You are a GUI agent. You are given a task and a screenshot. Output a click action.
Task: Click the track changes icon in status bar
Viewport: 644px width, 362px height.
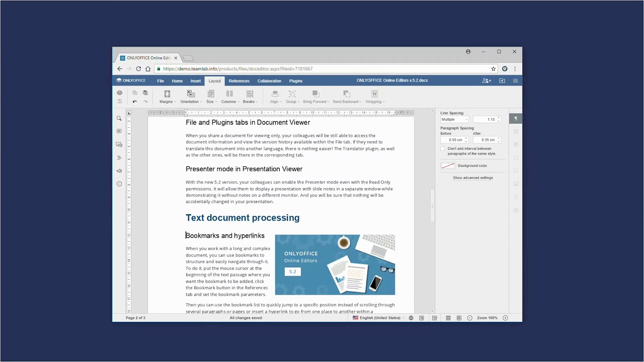click(435, 318)
